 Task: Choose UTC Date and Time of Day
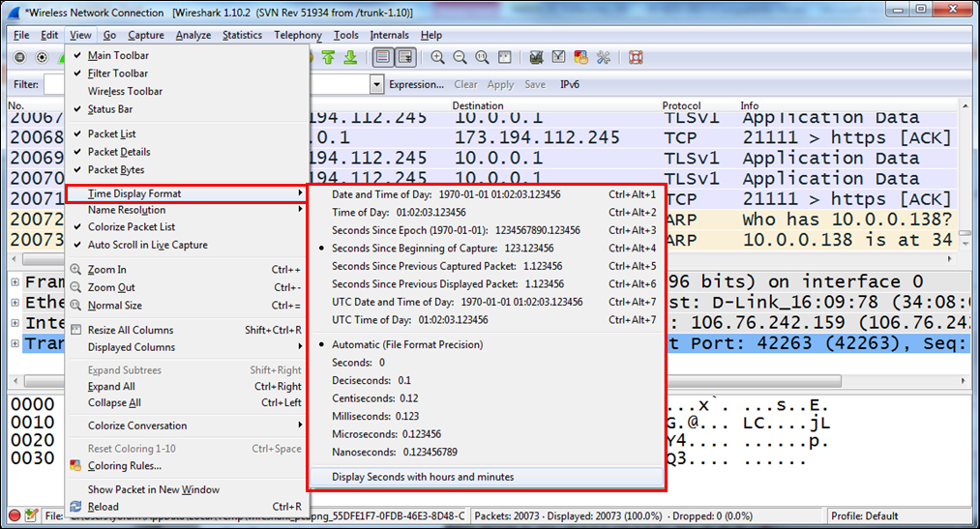pyautogui.click(x=487, y=302)
